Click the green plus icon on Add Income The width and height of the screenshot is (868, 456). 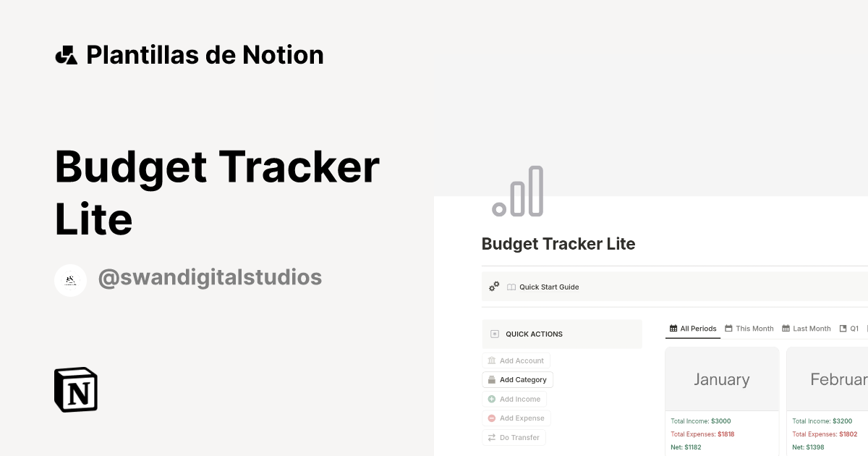[x=490, y=399]
